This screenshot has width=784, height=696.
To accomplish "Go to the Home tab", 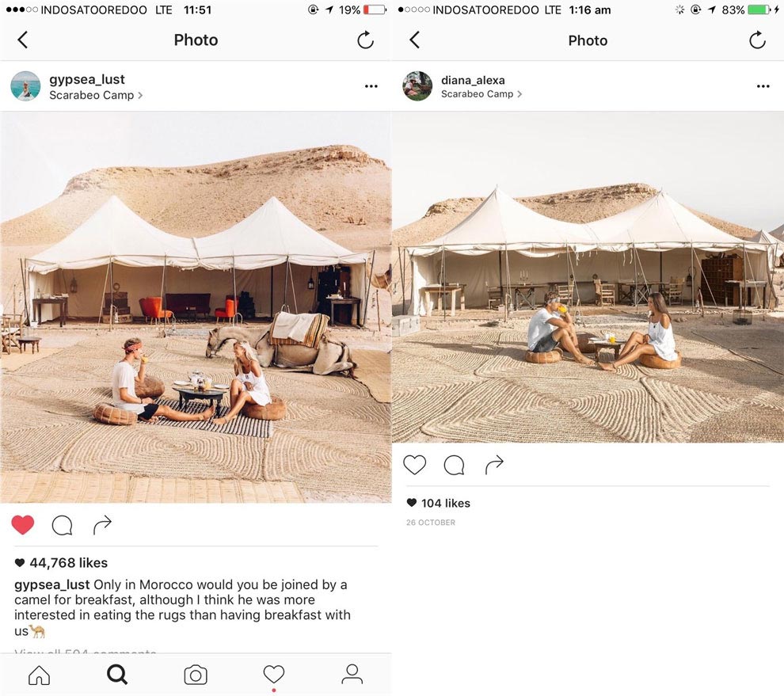I will click(x=39, y=675).
